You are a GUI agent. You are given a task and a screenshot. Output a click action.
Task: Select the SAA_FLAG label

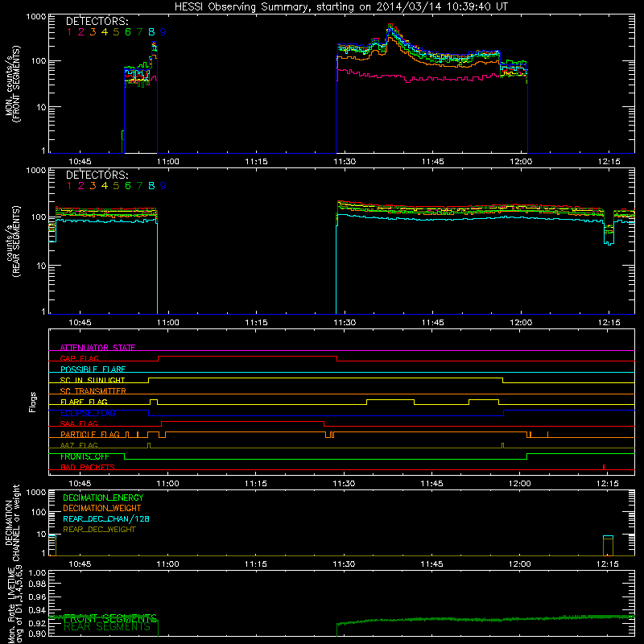tap(79, 424)
